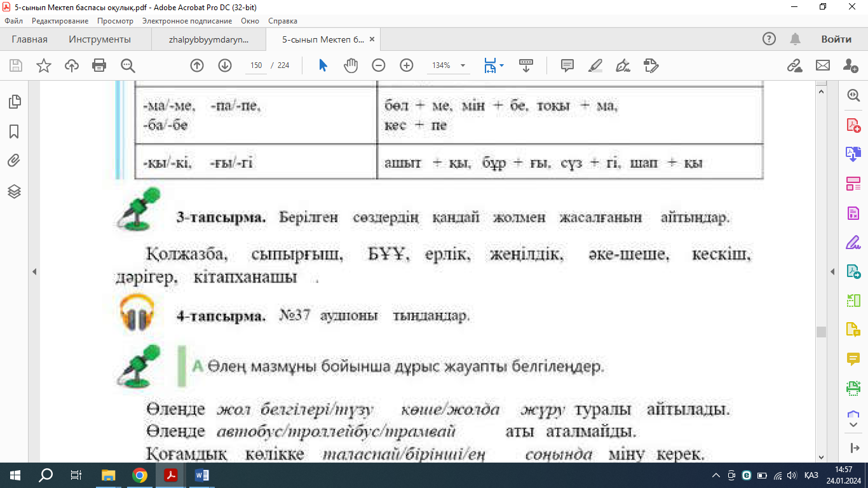This screenshot has width=868, height=488.
Task: Open the Электронное подписание menu
Action: pyautogui.click(x=187, y=21)
